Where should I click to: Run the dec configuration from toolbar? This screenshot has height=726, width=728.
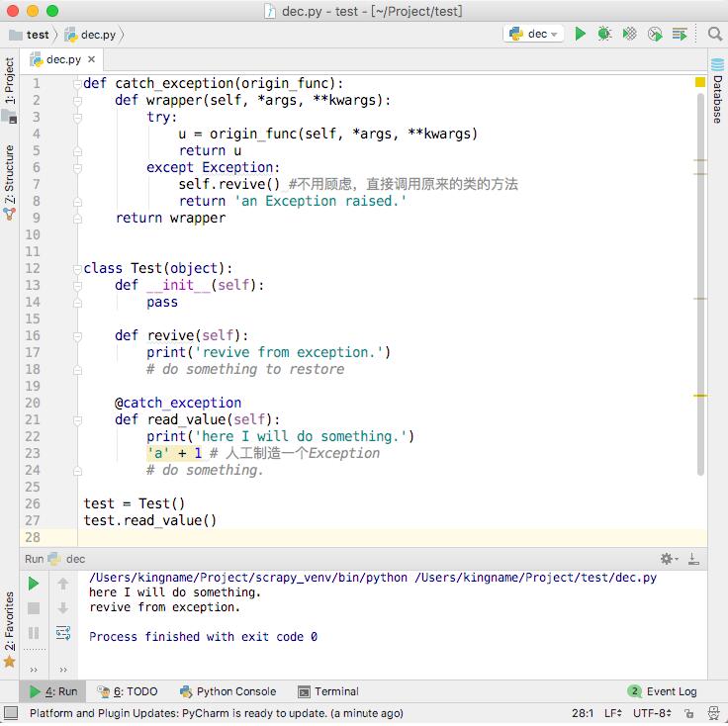click(x=580, y=34)
